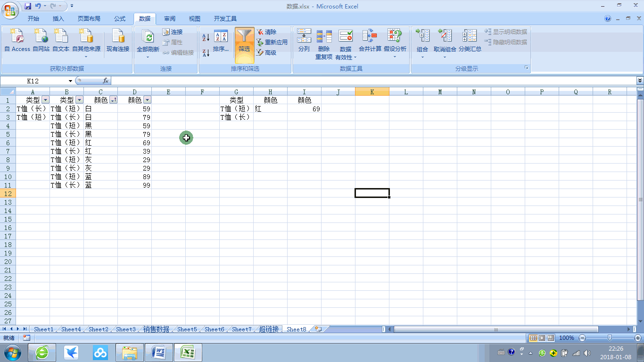Open the 假设分析 (What-If Analysis) menu
Image resolution: width=644 pixels, height=362 pixels.
(395, 43)
